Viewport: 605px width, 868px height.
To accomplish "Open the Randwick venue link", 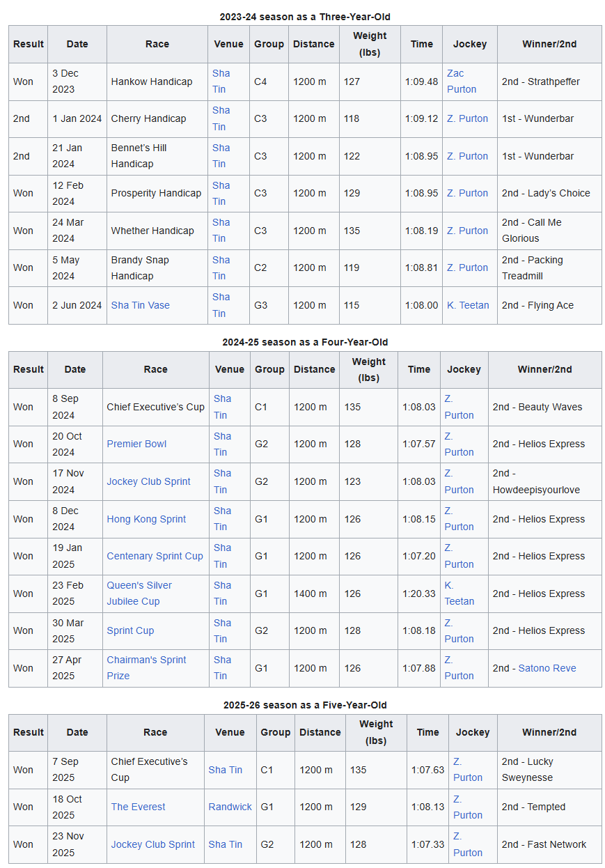I will [x=230, y=807].
